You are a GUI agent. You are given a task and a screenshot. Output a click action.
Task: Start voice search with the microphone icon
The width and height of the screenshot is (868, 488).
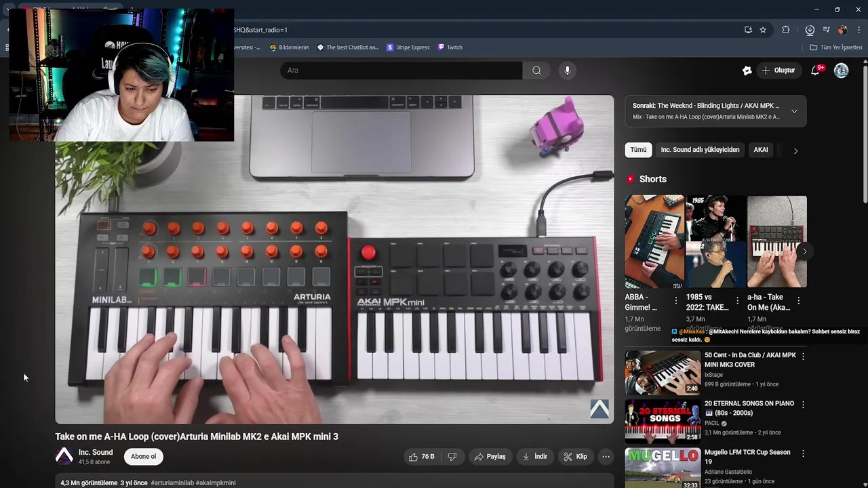point(568,70)
